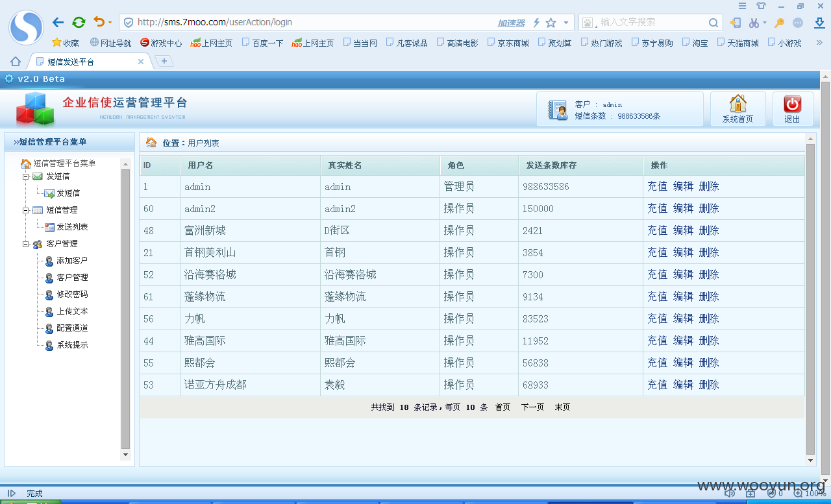Click 编辑 for user 富洲新城
831x504 pixels.
pos(683,230)
